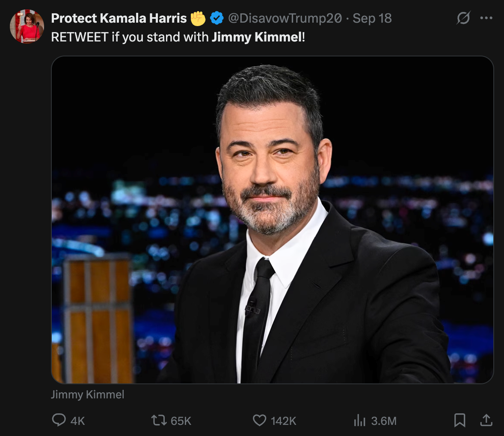
Task: Click the Grok slashed-circle icon
Action: coord(463,18)
